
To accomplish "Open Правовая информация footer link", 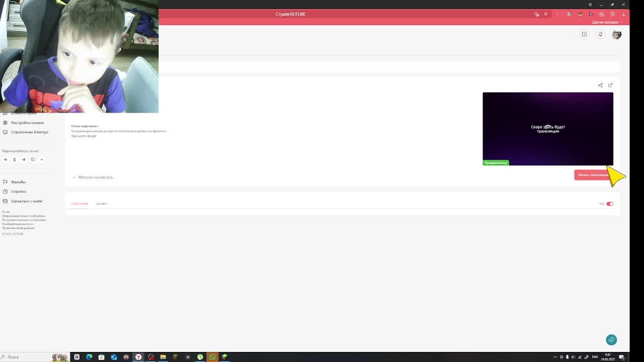I will (18, 228).
